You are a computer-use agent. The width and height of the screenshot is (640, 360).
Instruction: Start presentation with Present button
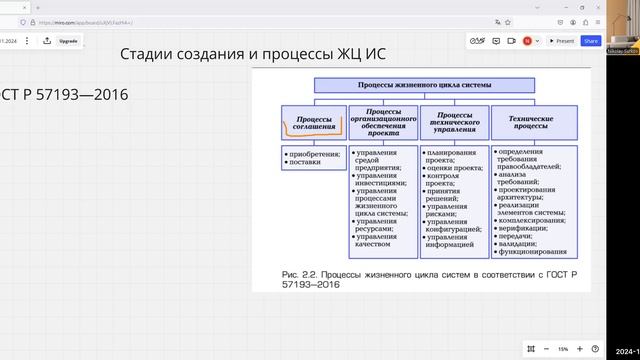pos(562,41)
